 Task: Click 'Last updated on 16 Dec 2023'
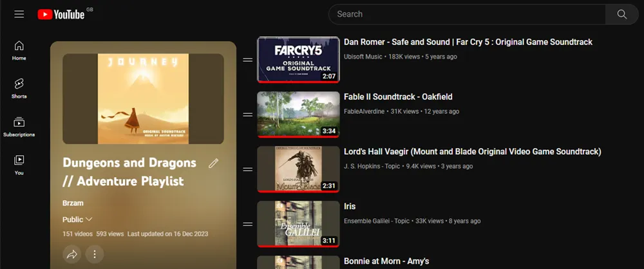pyautogui.click(x=167, y=234)
